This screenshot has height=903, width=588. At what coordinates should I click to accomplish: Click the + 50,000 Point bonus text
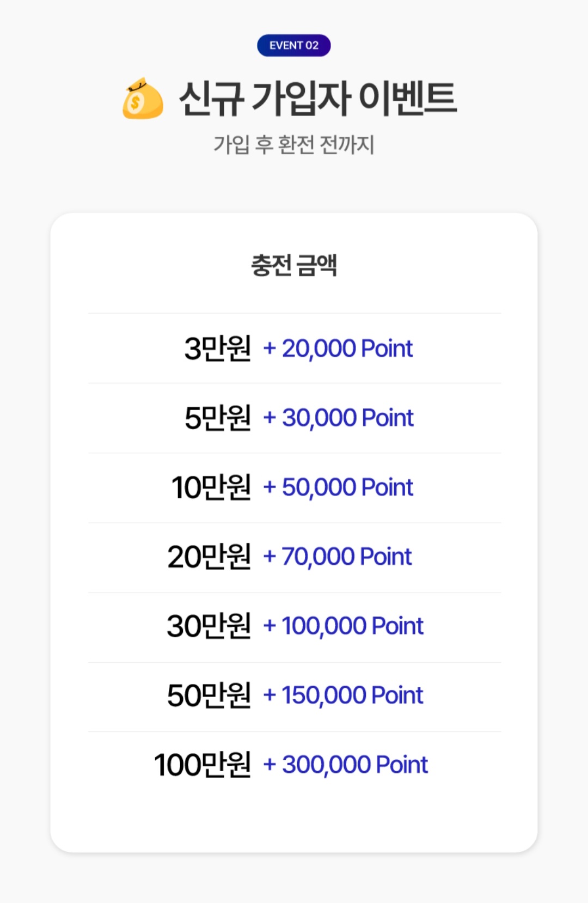(338, 487)
